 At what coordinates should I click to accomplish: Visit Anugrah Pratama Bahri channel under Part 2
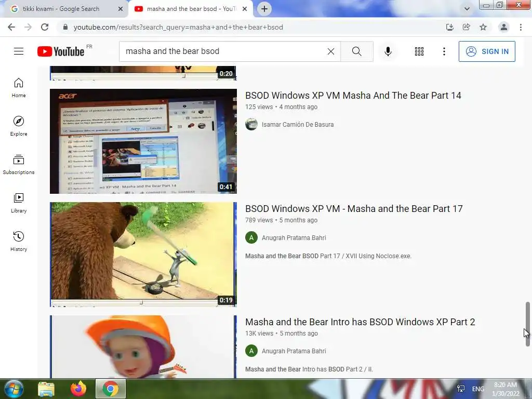(294, 351)
